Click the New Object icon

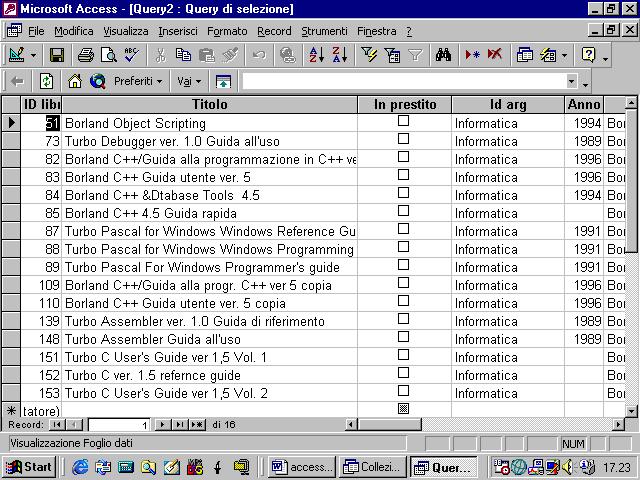pyautogui.click(x=548, y=55)
